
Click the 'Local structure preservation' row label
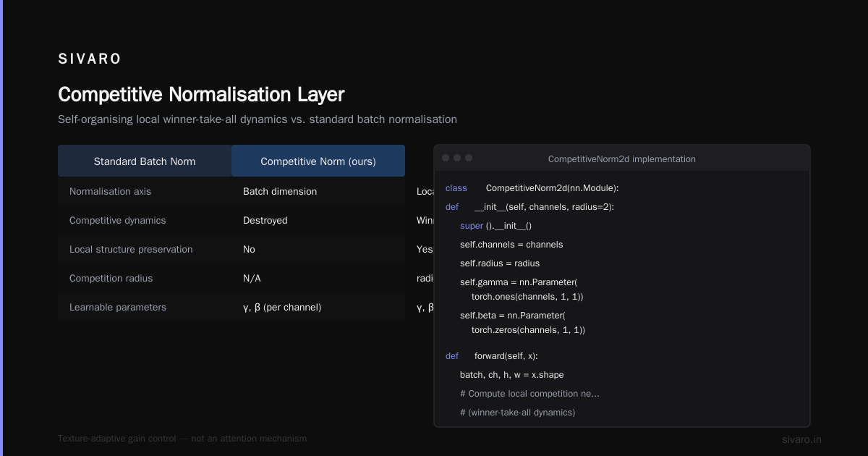tap(131, 250)
